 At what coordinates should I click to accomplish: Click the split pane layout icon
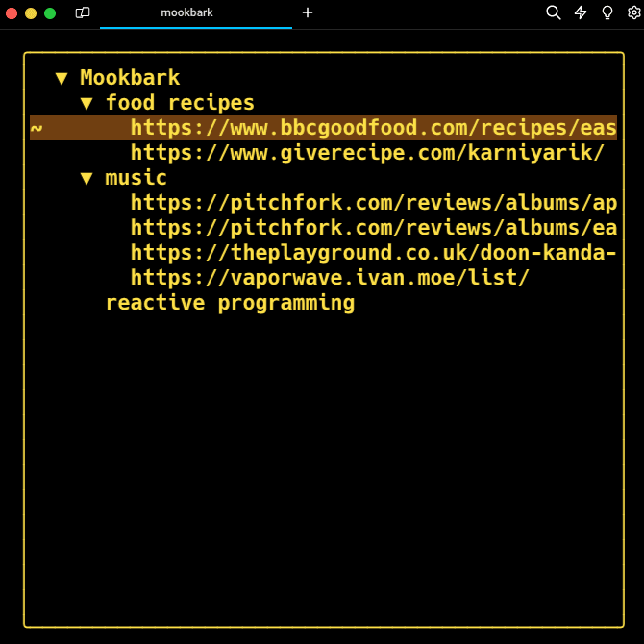[x=83, y=12]
